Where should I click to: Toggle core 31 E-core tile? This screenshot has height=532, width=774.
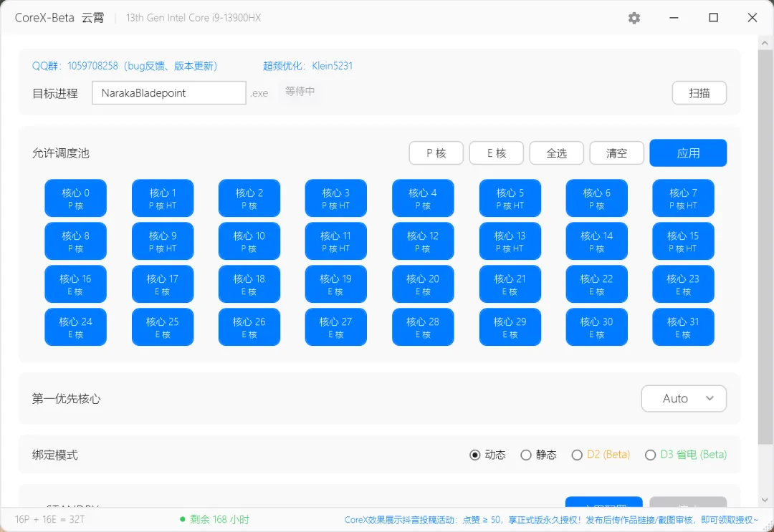[x=683, y=327]
